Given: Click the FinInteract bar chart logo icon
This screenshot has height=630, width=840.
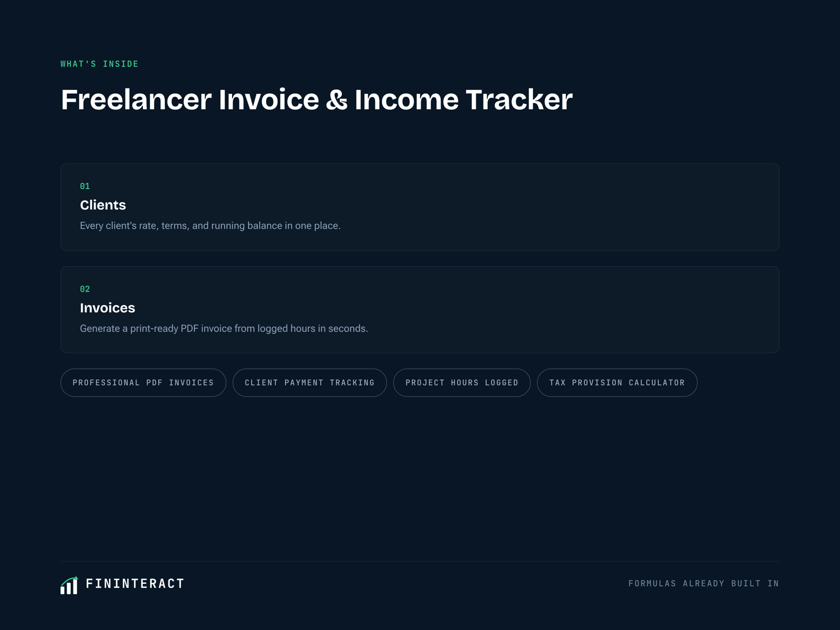Looking at the screenshot, I should click(69, 585).
